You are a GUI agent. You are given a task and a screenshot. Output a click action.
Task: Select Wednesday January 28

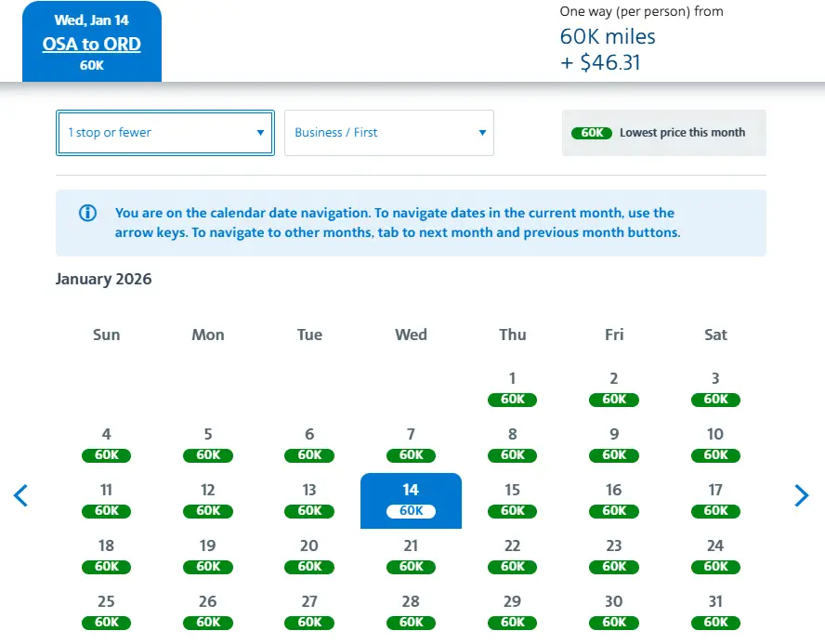411,612
